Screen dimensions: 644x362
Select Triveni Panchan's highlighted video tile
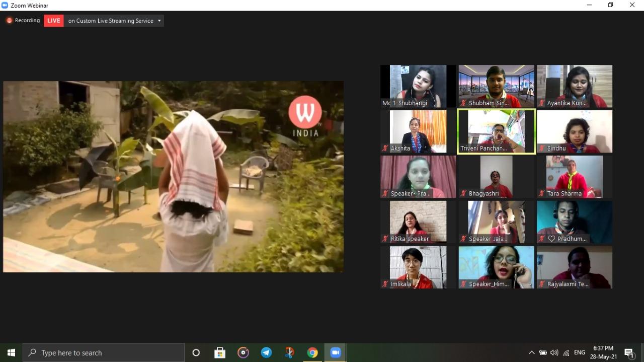point(496,131)
